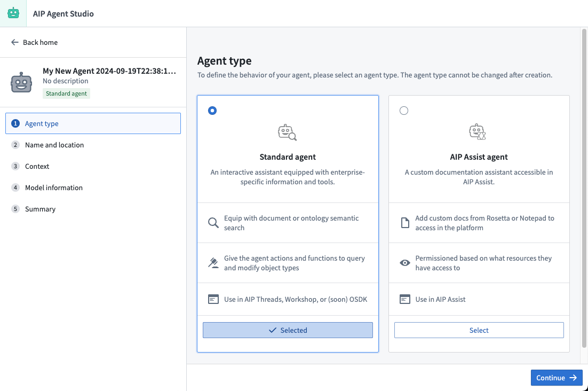Click the gavel icon beside actions and functions

click(x=213, y=263)
